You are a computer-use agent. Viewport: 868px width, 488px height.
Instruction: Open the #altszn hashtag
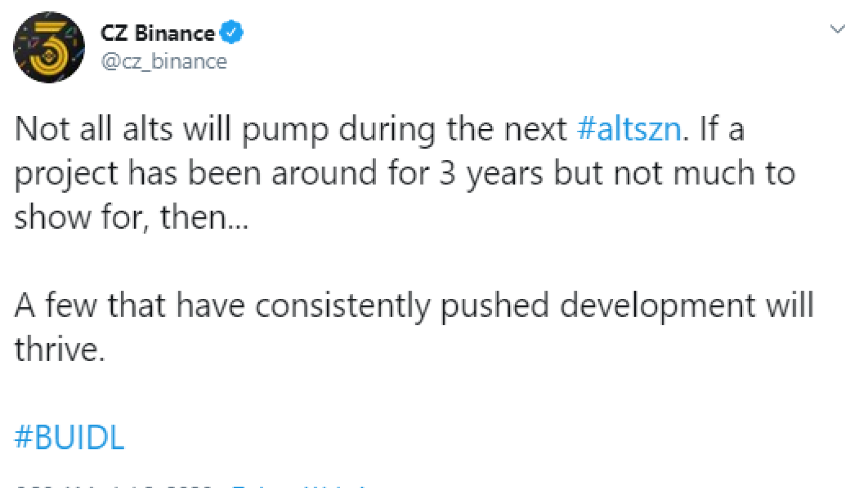click(629, 129)
